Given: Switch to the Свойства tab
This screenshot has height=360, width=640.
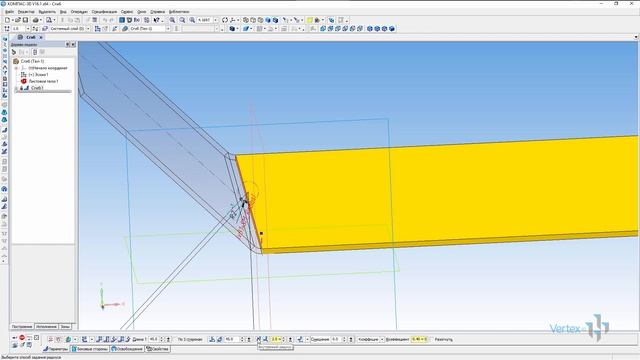Looking at the screenshot, I should click(158, 349).
